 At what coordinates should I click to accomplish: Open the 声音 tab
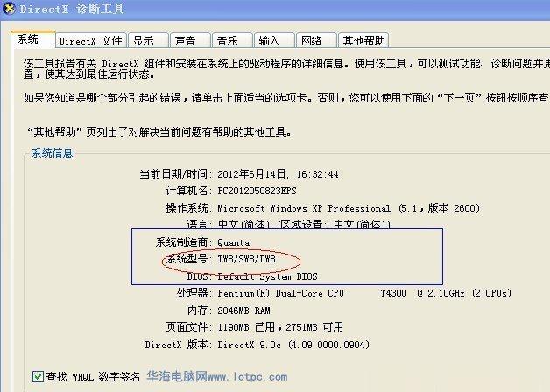point(190,40)
